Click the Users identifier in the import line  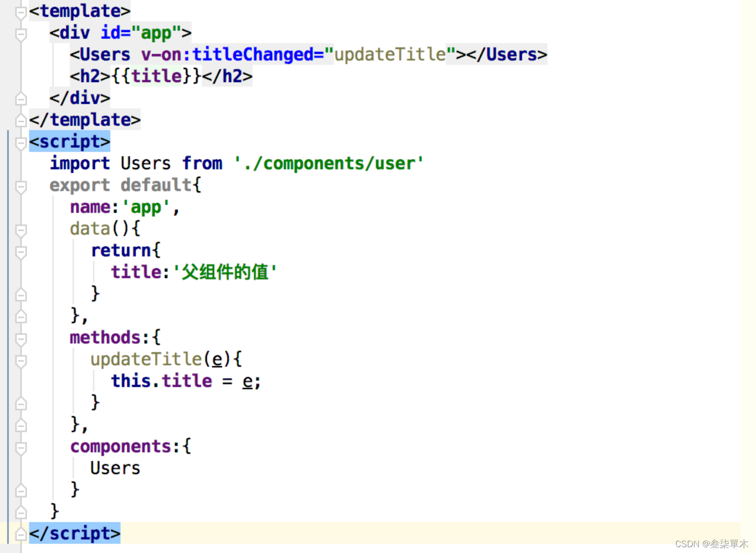click(x=146, y=164)
